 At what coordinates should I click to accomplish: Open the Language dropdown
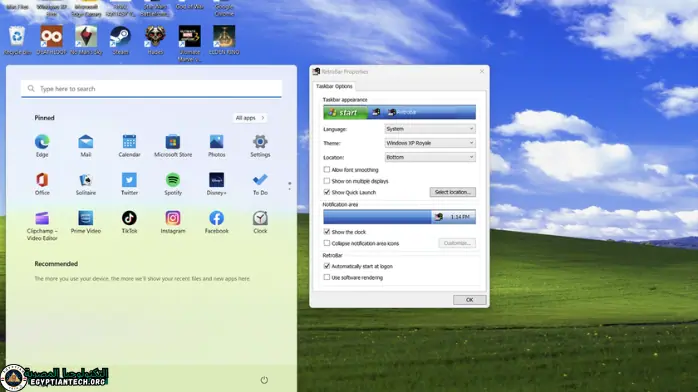tap(430, 129)
